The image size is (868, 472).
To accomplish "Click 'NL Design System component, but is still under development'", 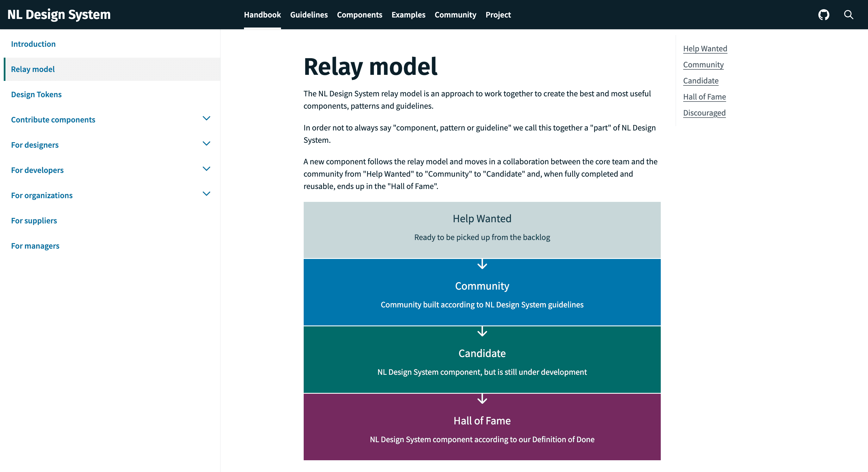I will pos(482,372).
